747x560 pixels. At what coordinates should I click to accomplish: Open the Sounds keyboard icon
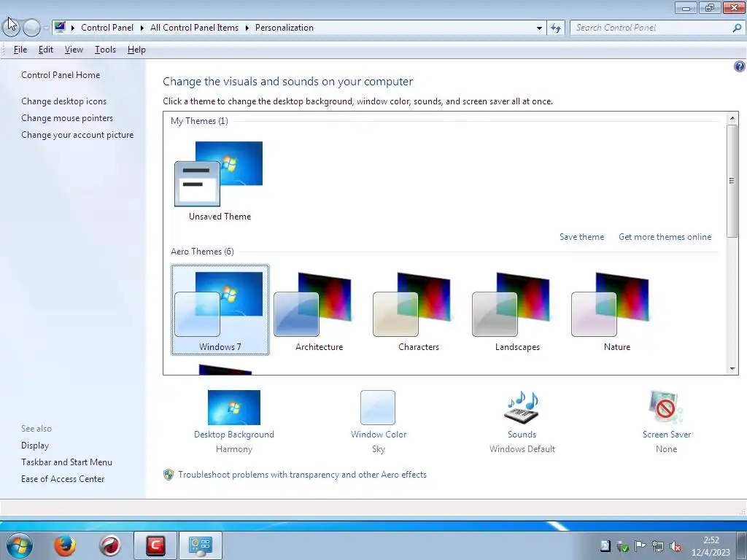(x=522, y=407)
